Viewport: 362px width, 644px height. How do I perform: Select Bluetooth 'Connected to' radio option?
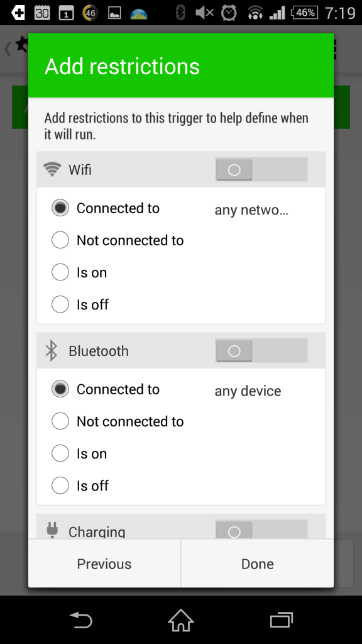tap(60, 389)
